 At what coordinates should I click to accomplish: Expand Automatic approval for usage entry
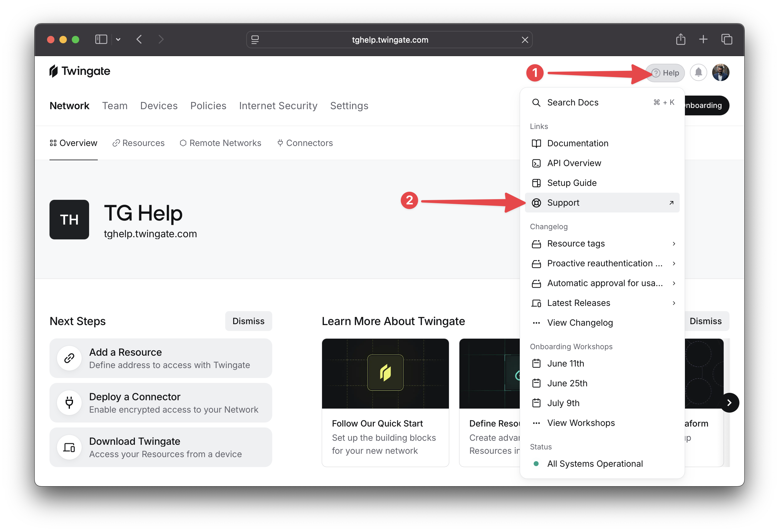point(602,283)
